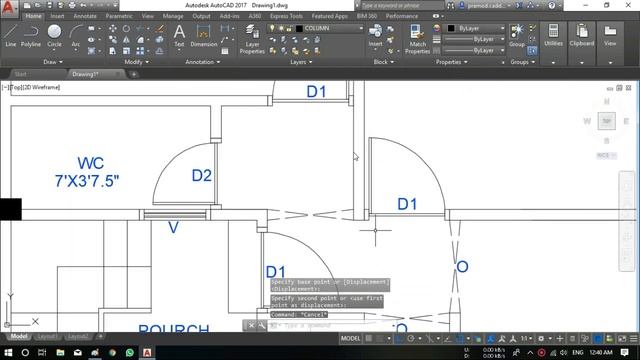The image size is (640, 360).
Task: Switch to the Manage ribbon tab
Action: (x=173, y=16)
